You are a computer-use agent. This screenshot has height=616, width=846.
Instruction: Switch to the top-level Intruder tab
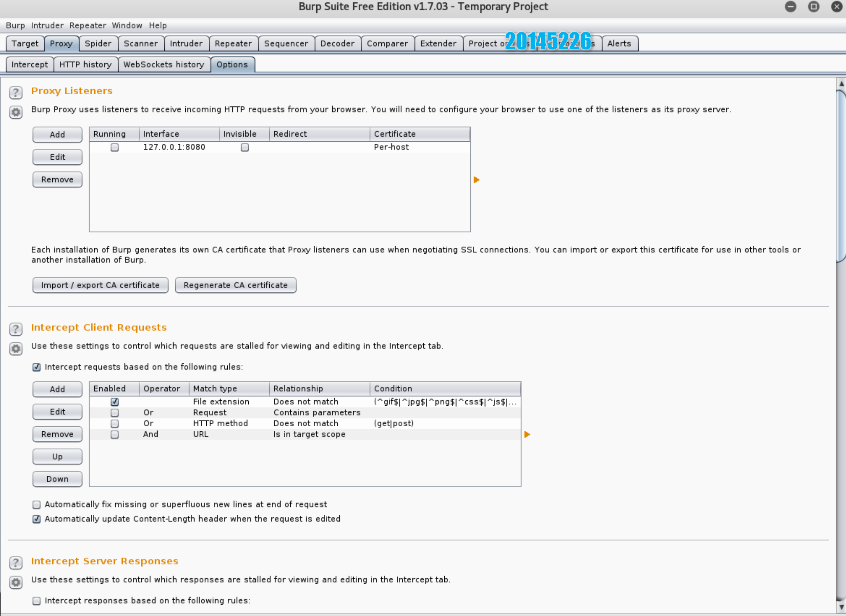(x=186, y=43)
